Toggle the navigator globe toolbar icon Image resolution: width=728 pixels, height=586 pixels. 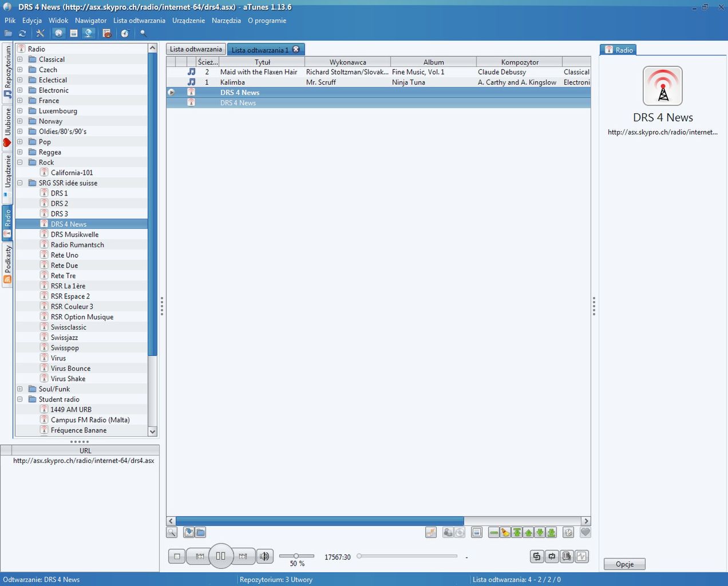pos(58,34)
